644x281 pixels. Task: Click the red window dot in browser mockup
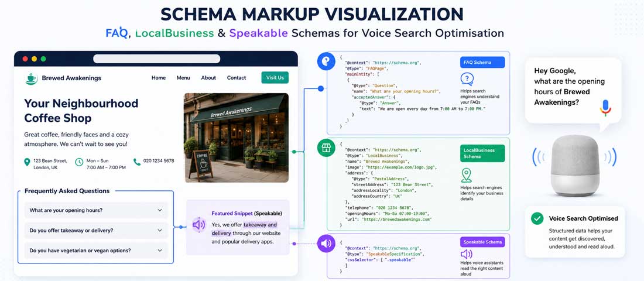click(25, 59)
